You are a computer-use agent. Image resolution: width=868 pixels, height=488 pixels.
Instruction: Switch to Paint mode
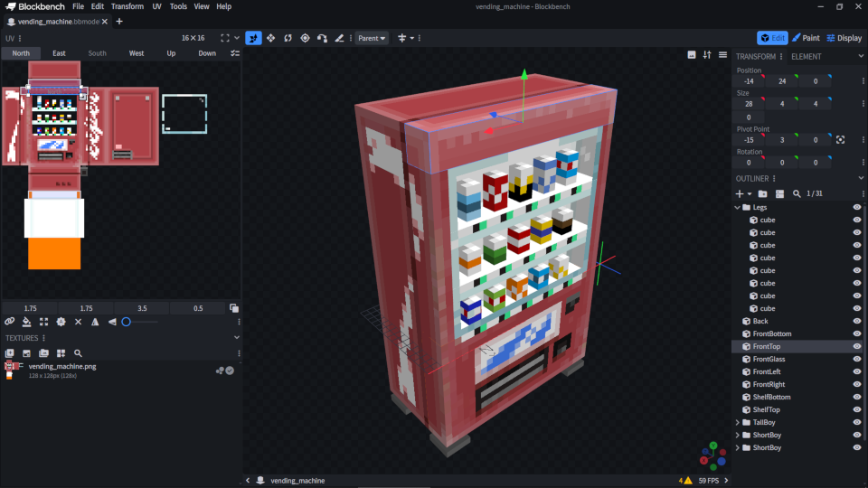(806, 38)
